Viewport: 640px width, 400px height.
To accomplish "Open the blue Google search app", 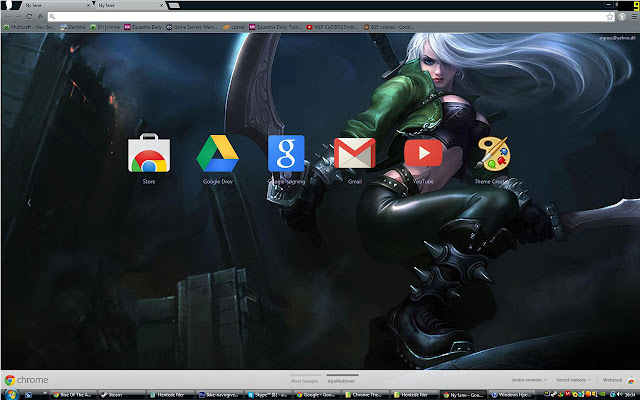I will pyautogui.click(x=286, y=154).
